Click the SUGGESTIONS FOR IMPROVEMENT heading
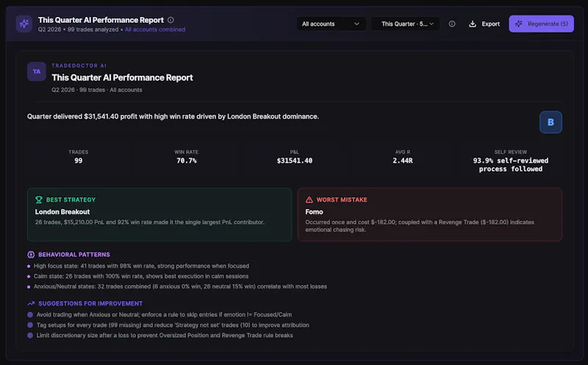This screenshot has height=365, width=588. pos(90,303)
